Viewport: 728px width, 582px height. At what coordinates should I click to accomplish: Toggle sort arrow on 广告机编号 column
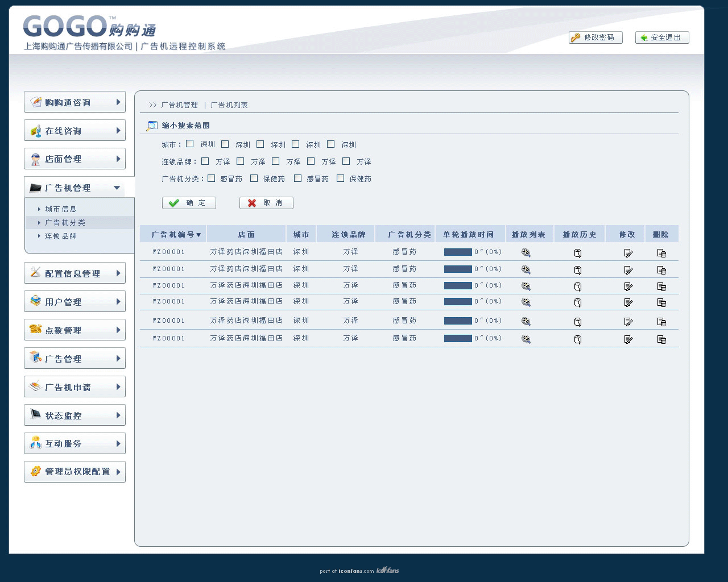point(198,235)
